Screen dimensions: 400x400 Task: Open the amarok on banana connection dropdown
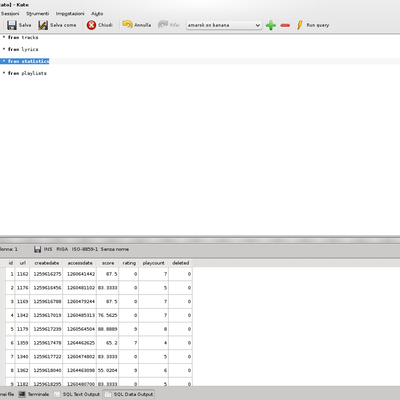coord(224,25)
